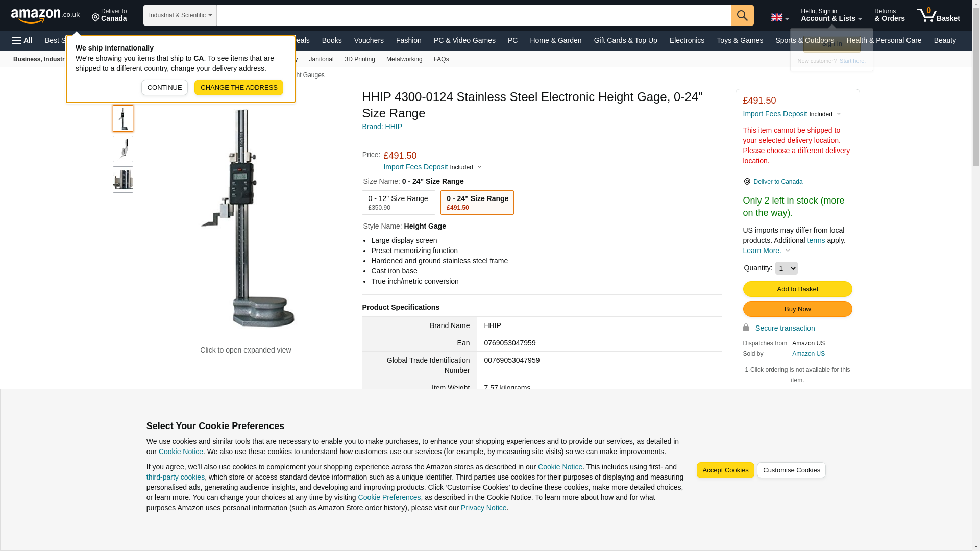Image resolution: width=980 pixels, height=551 pixels.
Task: Expand the Learn More chevron
Action: click(788, 251)
